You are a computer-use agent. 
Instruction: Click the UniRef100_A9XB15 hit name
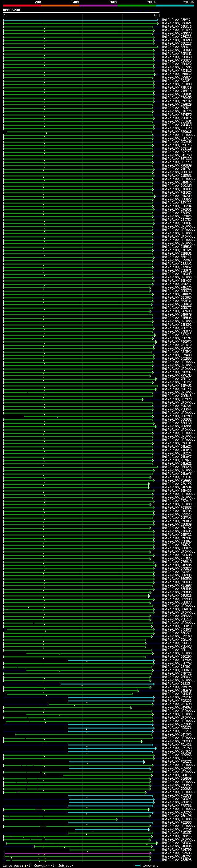(177, 71)
